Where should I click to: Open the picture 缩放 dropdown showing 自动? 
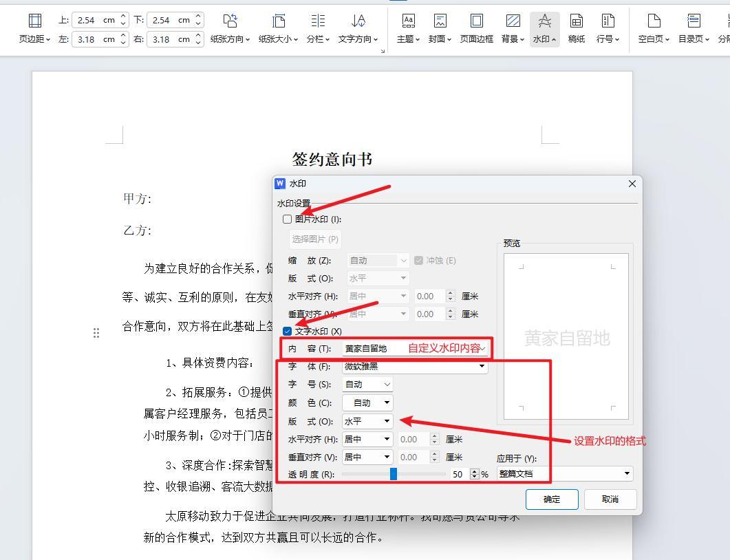(378, 260)
